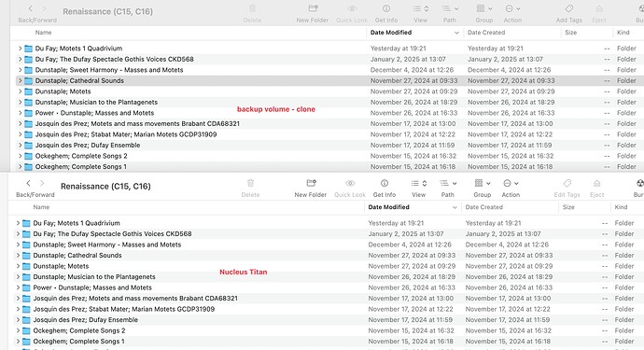Expand Dunstaple; Motets in Nucleus Titan window
The image size is (644, 350).
(x=18, y=266)
